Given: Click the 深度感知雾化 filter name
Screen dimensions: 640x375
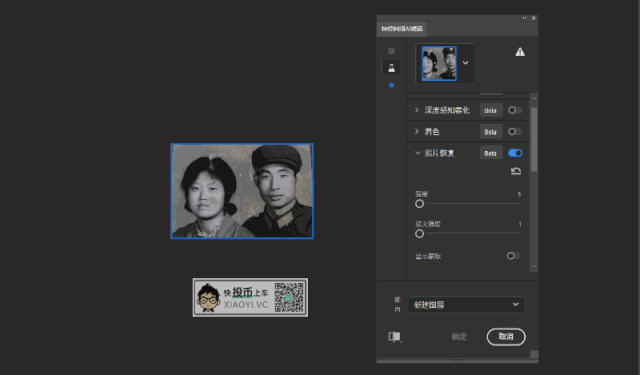Looking at the screenshot, I should (447, 110).
